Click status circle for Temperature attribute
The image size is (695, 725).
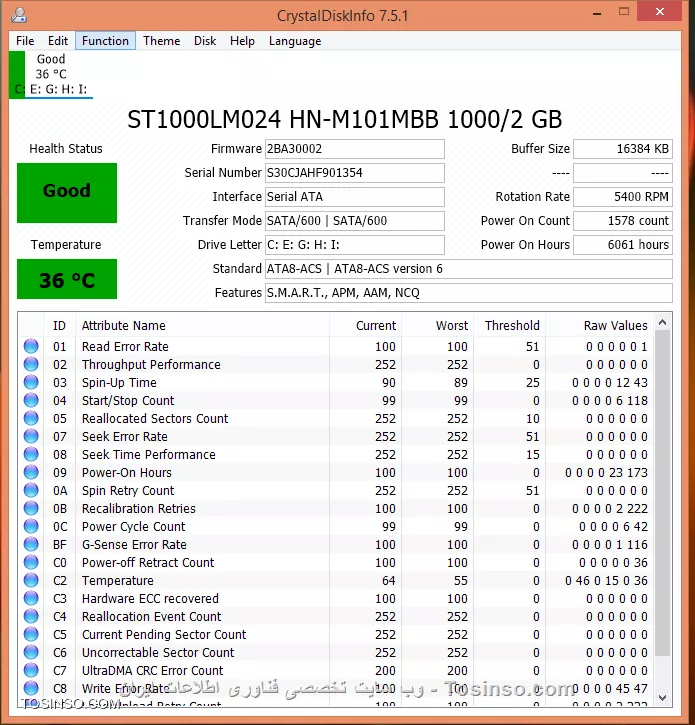[x=31, y=581]
